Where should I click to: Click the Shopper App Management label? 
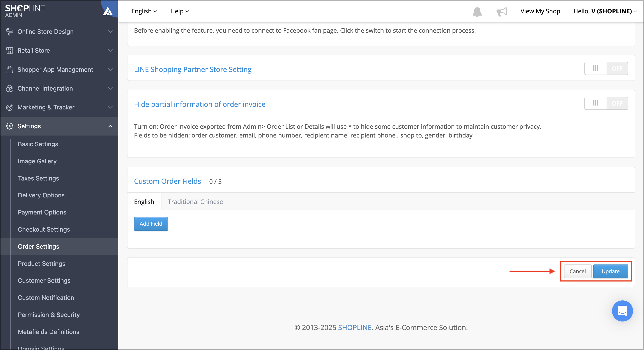[x=55, y=69]
